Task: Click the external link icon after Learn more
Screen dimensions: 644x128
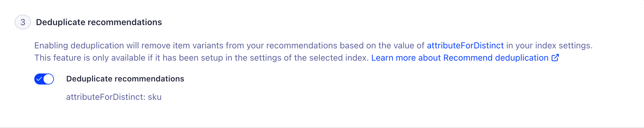Action: [555, 58]
